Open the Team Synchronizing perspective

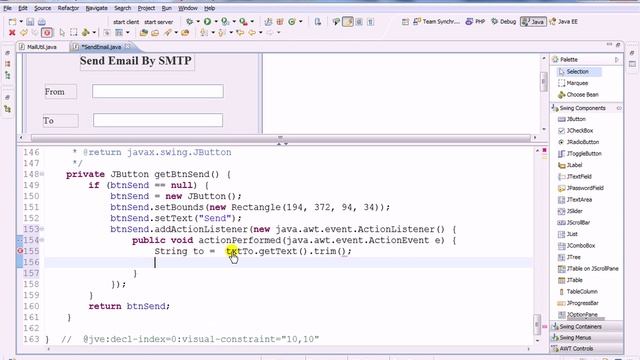point(436,22)
